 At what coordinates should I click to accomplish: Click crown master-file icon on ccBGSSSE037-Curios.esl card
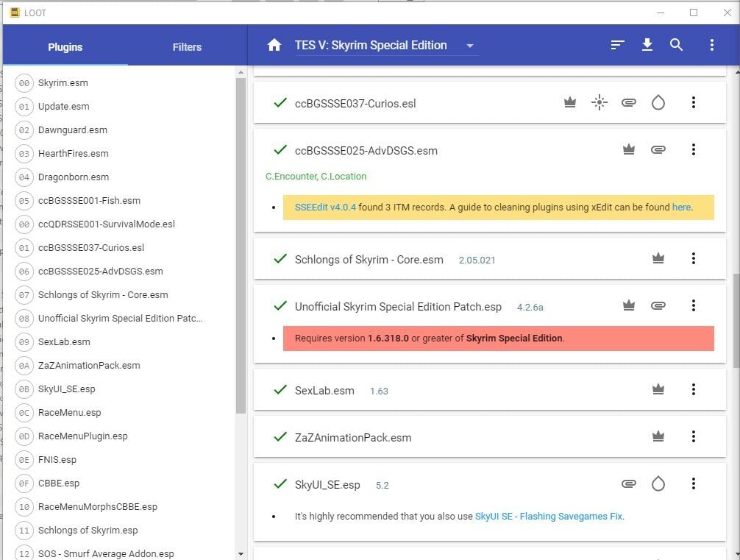click(x=570, y=102)
